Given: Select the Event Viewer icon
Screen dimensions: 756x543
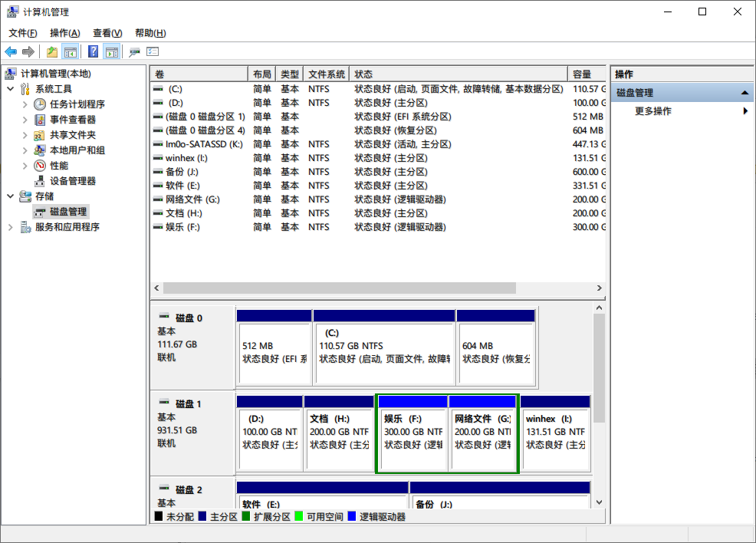Looking at the screenshot, I should (40, 120).
